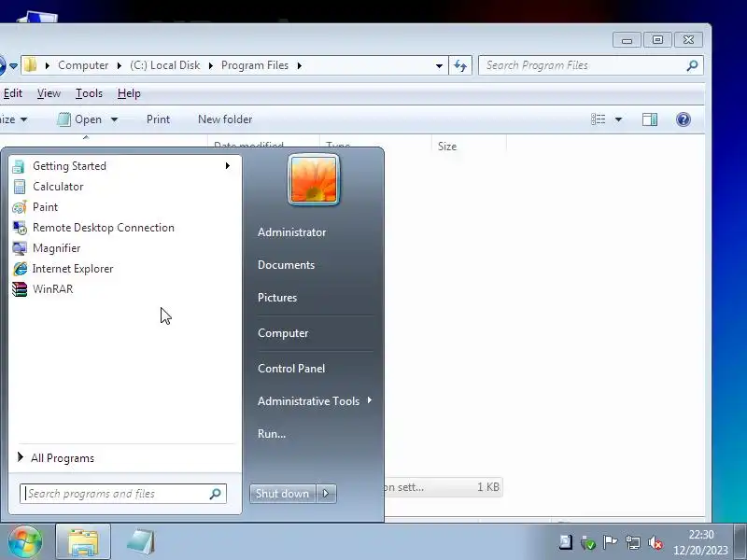Image resolution: width=747 pixels, height=560 pixels.
Task: Click Computer in the address bar
Action: tap(83, 65)
